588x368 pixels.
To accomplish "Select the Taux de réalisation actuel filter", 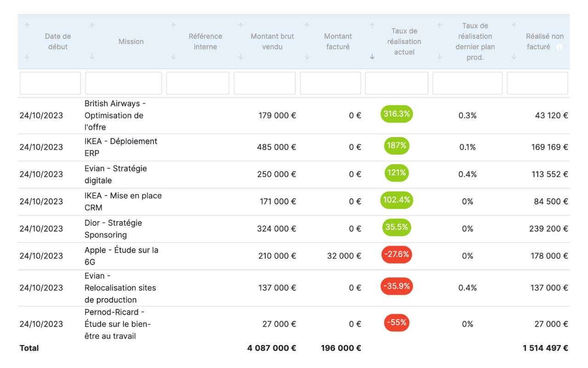I will (x=397, y=83).
